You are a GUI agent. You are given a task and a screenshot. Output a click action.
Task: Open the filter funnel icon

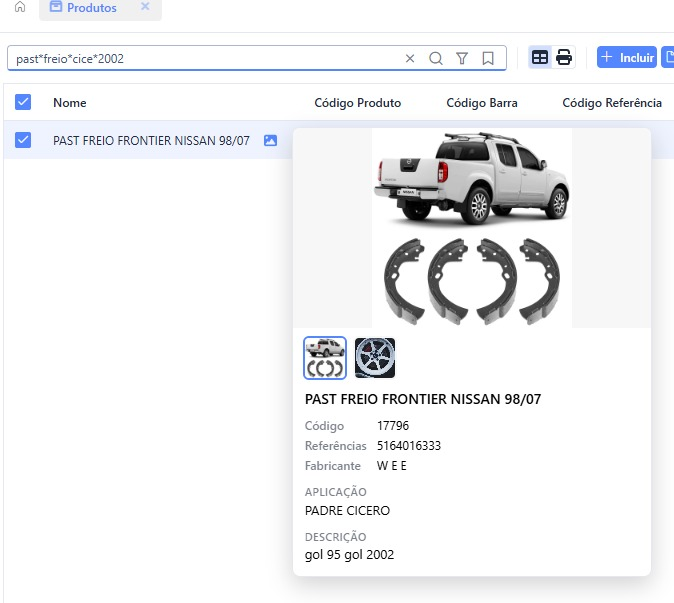pyautogui.click(x=462, y=58)
